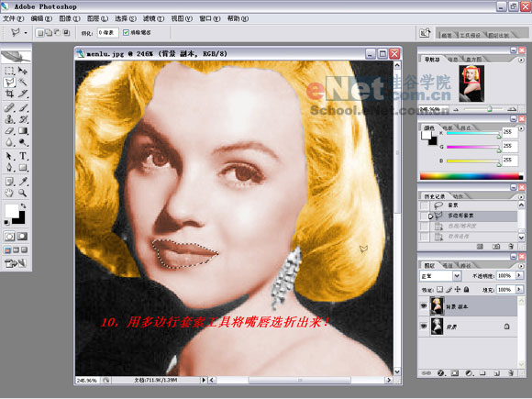Delete current layer with Layers trash icon
Image resolution: width=532 pixels, height=399 pixels.
tap(511, 373)
